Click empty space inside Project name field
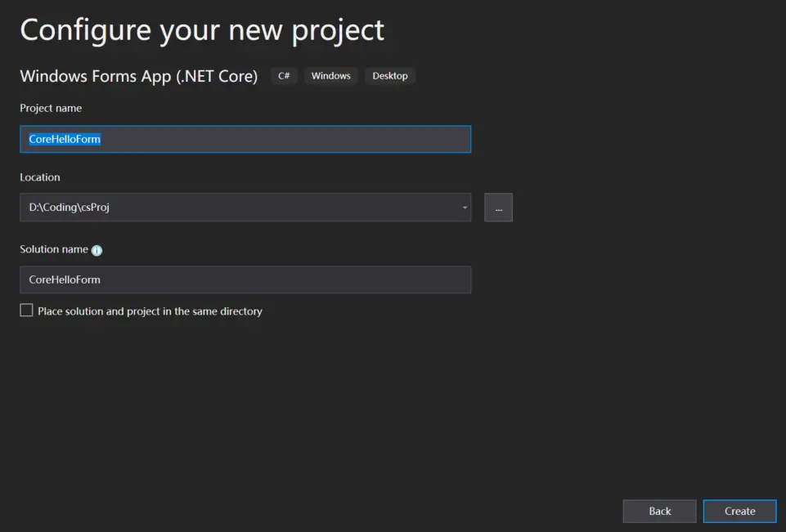Viewport: 786px width, 532px height. click(285, 139)
